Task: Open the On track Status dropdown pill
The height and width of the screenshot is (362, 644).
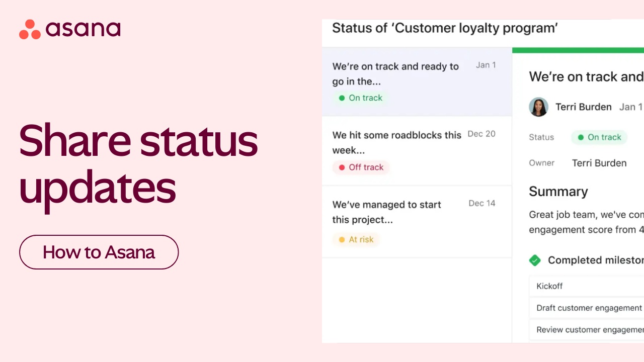Action: [599, 137]
